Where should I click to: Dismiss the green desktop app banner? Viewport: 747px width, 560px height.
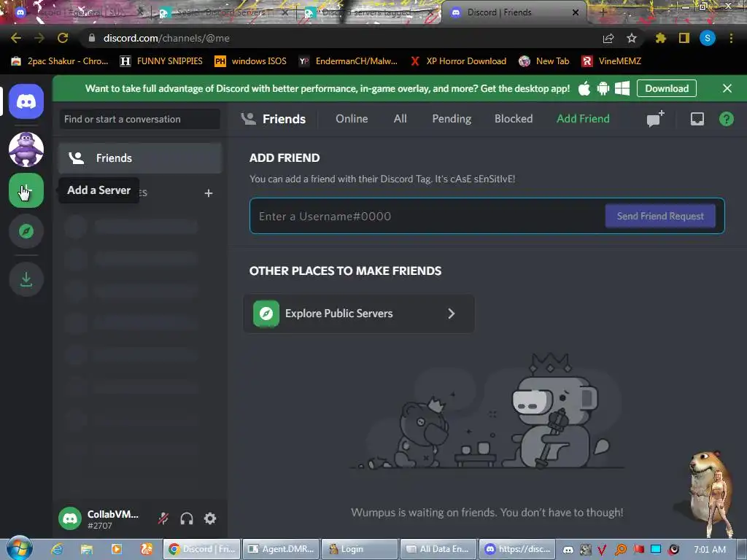[x=727, y=88]
